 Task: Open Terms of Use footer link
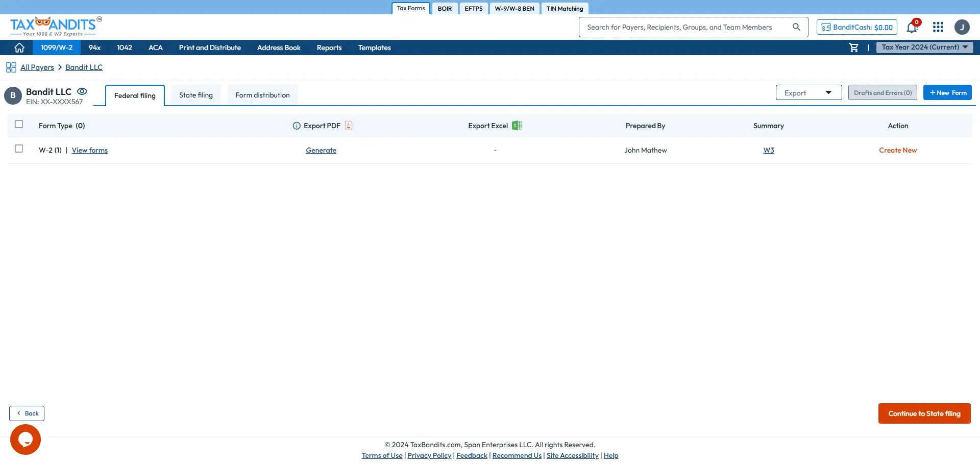point(382,455)
